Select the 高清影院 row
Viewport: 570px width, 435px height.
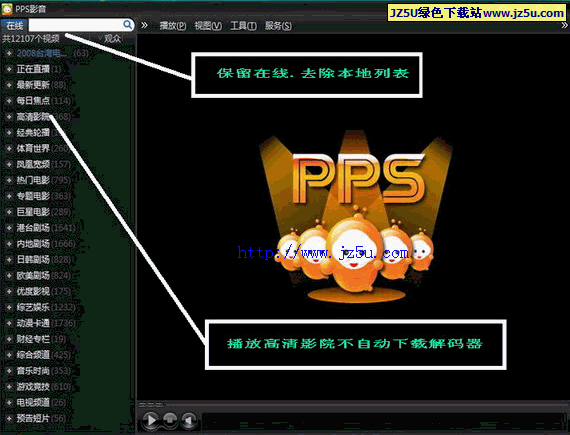tap(44, 117)
